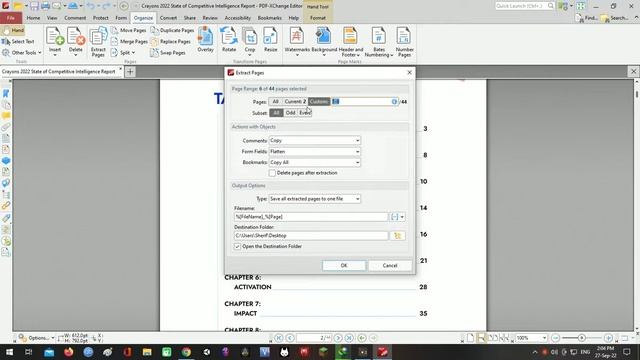Viewport: 640px width, 360px height.
Task: Choose All subset option
Action: pyautogui.click(x=276, y=113)
